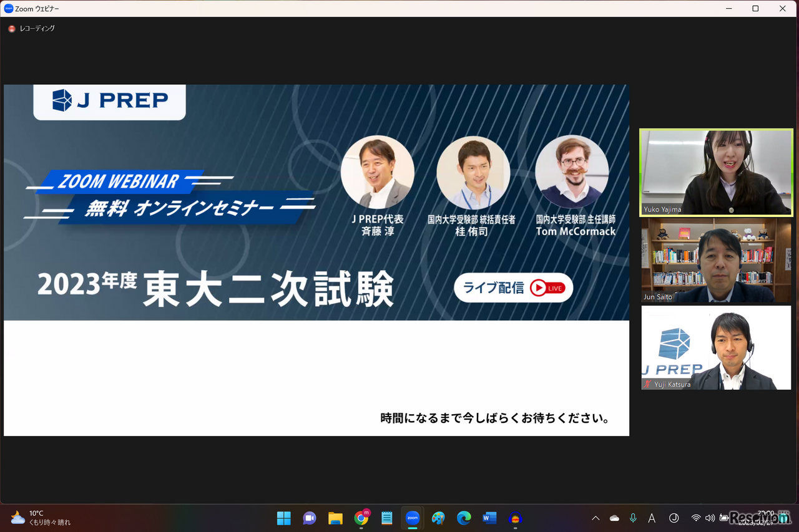Select Jun Saito's video thumbnail
Viewport: 799px width, 532px height.
coord(715,260)
